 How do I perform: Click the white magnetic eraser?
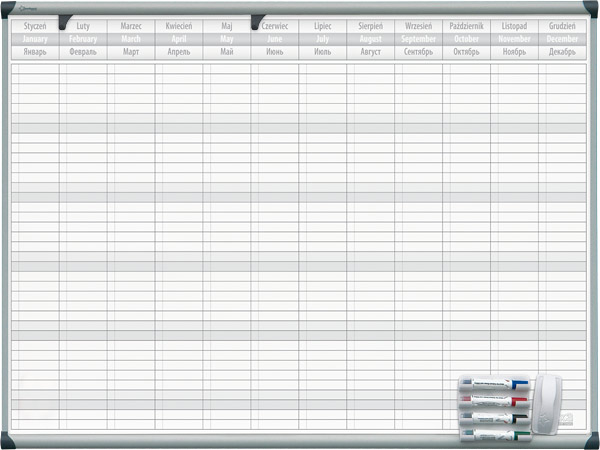[x=548, y=404]
